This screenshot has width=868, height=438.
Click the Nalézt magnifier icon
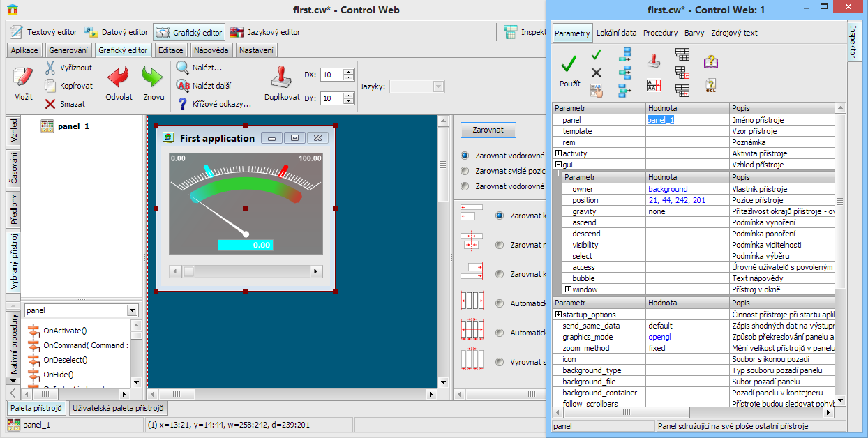pyautogui.click(x=183, y=68)
